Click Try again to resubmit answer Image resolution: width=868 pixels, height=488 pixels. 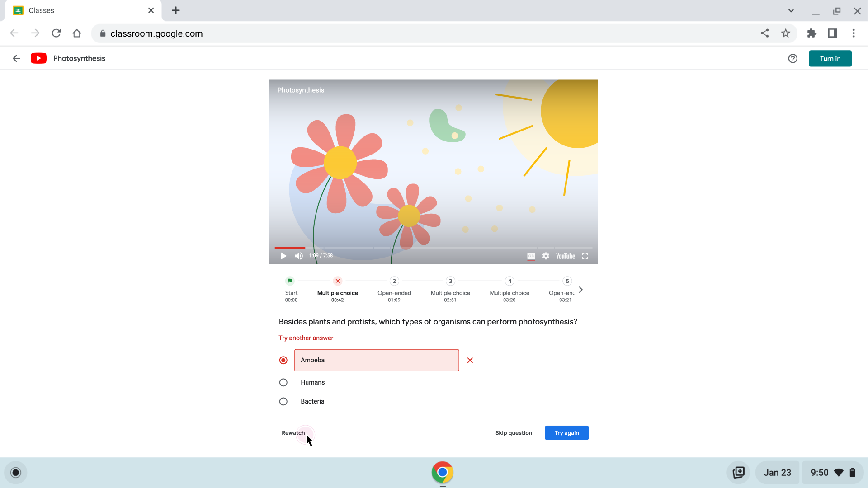pyautogui.click(x=566, y=432)
